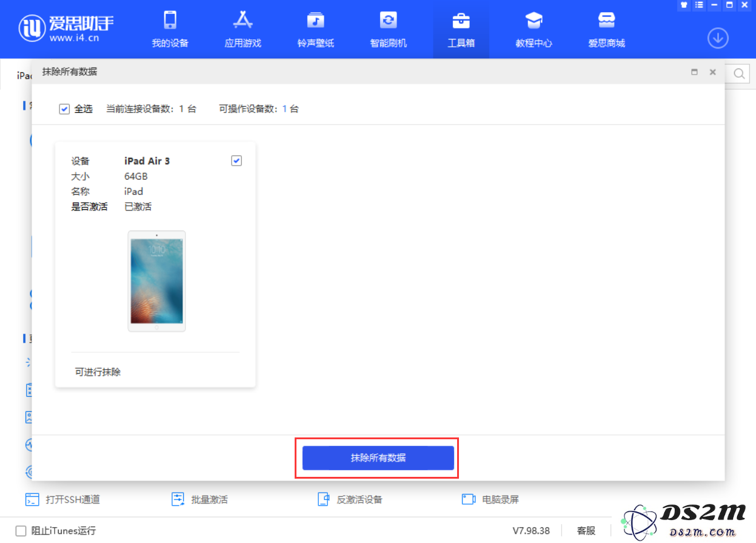Uncheck the iPad Air 3 device checkbox

point(236,161)
